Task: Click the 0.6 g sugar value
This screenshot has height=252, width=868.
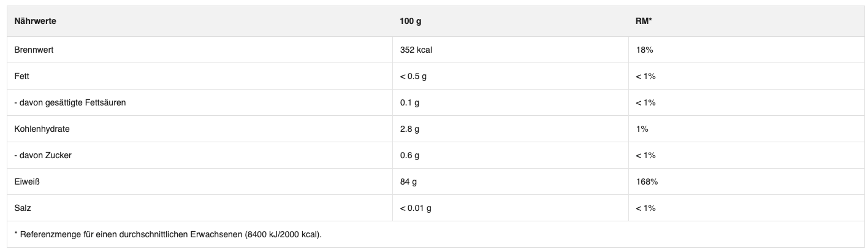Action: (409, 155)
